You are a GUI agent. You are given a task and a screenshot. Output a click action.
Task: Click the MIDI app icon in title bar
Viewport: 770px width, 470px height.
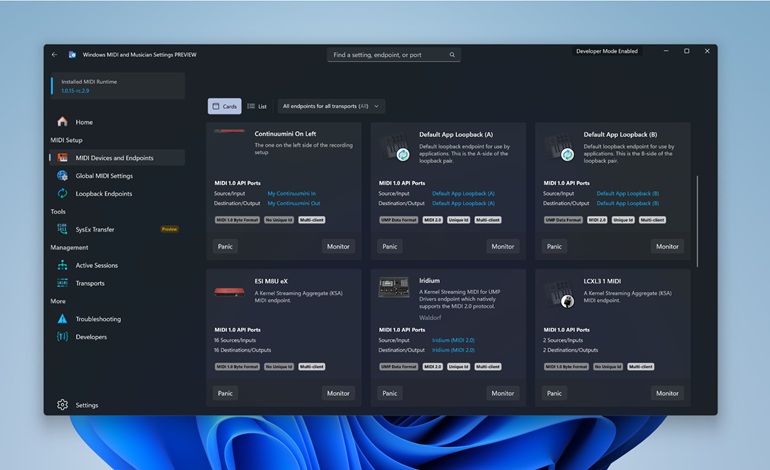tap(72, 55)
